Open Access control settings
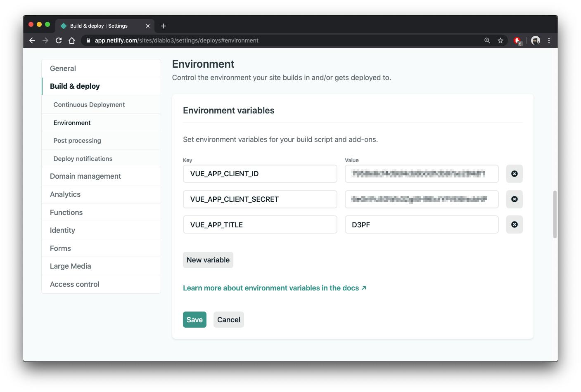 click(101, 284)
